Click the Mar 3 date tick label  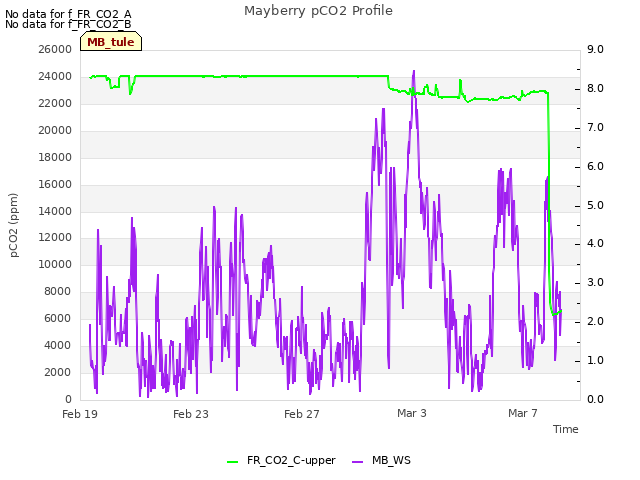(412, 413)
